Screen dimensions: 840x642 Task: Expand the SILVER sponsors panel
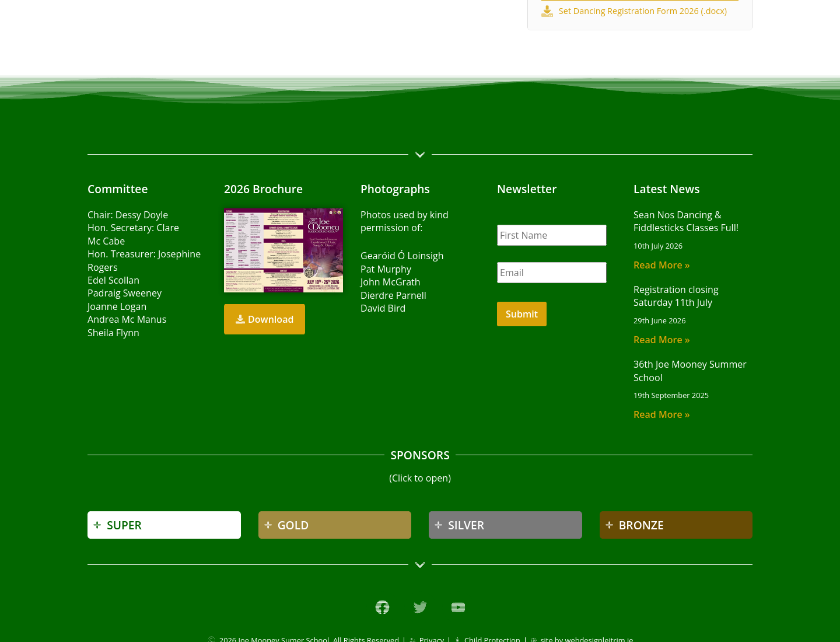(x=505, y=525)
